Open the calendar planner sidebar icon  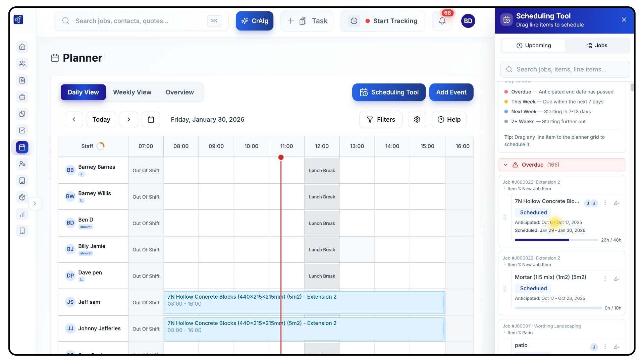[x=22, y=147]
